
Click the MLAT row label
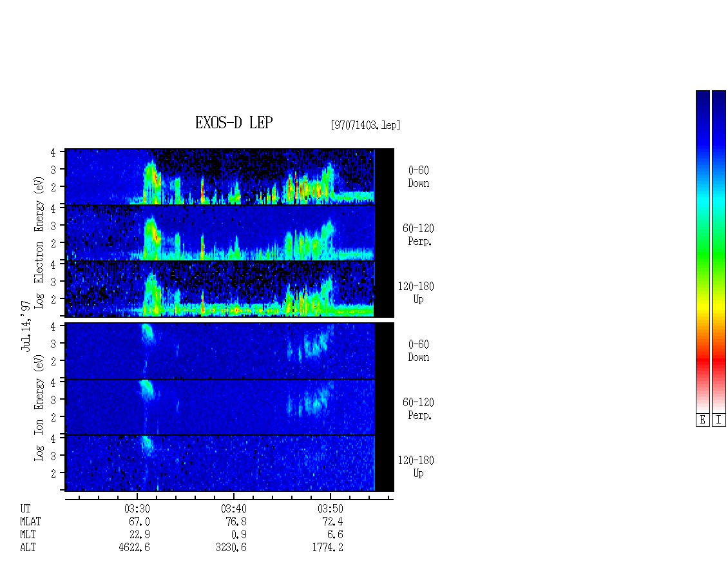point(30,521)
